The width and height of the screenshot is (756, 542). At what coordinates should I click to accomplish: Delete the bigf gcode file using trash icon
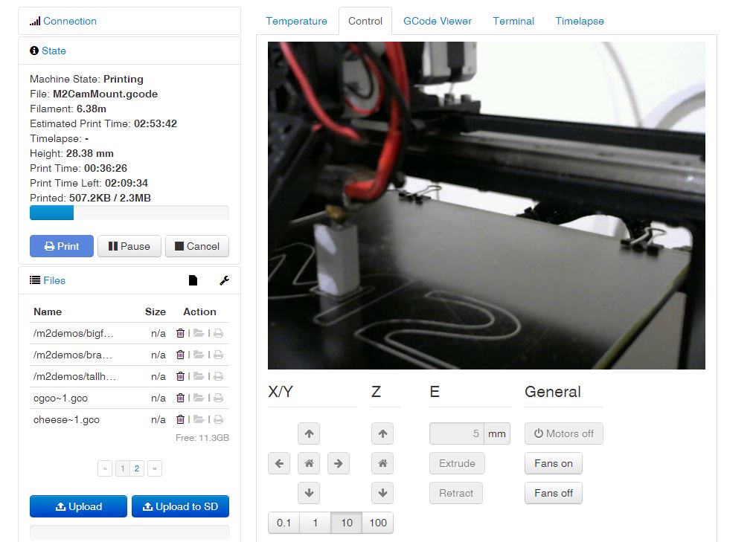(179, 333)
